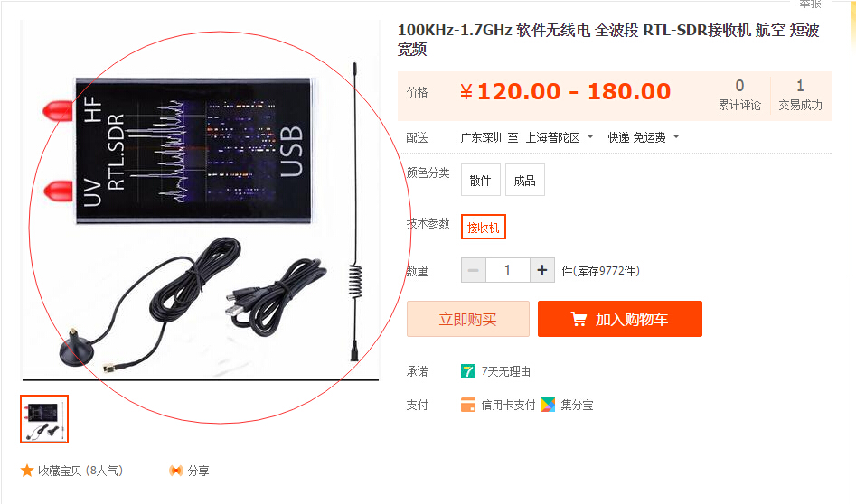Click the orange share icon
Screen dimensions: 856x504
[x=175, y=471]
